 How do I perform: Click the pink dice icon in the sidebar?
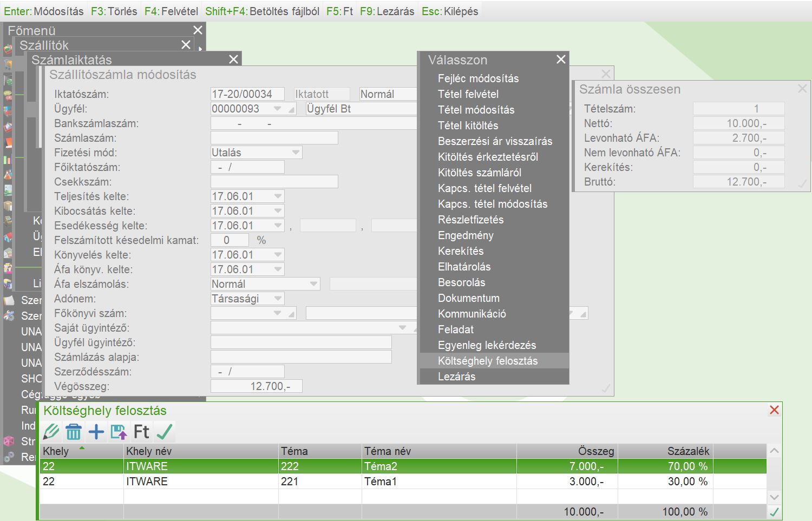pos(8,441)
